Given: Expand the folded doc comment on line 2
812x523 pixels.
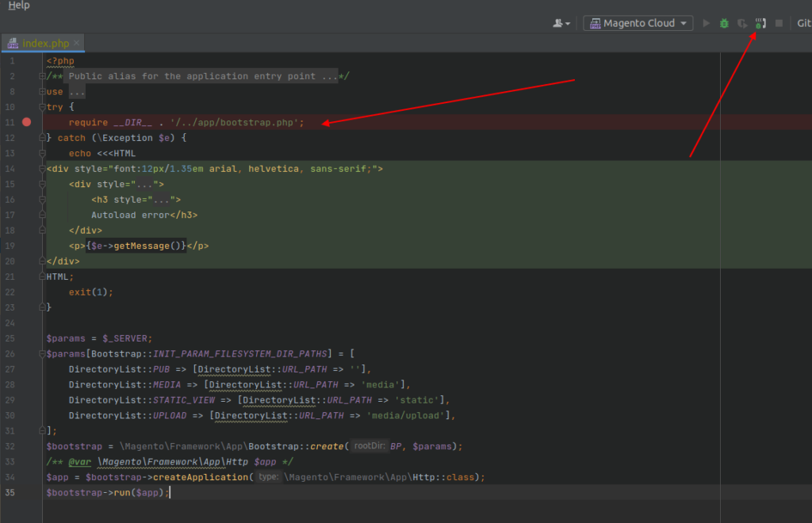Looking at the screenshot, I should pyautogui.click(x=42, y=76).
